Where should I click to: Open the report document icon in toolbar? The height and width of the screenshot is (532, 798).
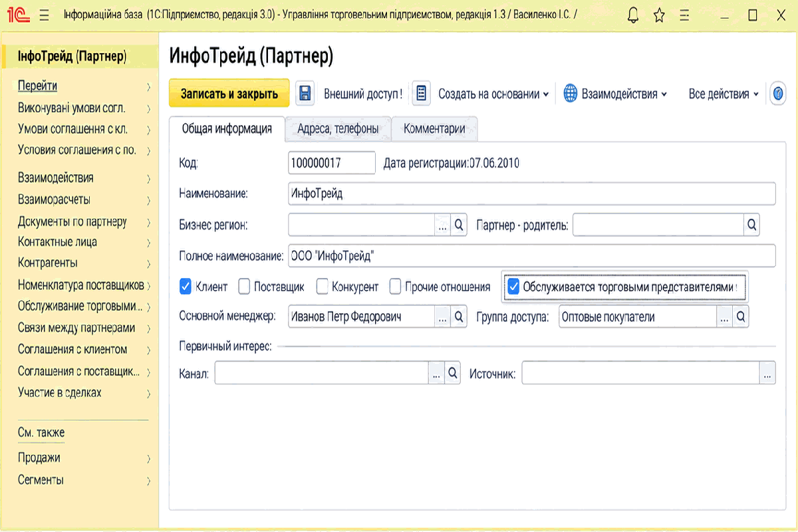[x=422, y=94]
